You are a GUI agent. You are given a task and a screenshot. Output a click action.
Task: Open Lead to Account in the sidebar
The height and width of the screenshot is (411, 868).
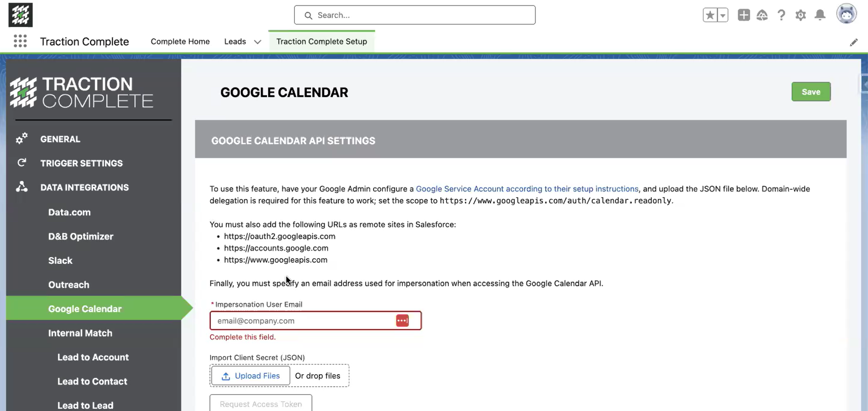tap(94, 357)
